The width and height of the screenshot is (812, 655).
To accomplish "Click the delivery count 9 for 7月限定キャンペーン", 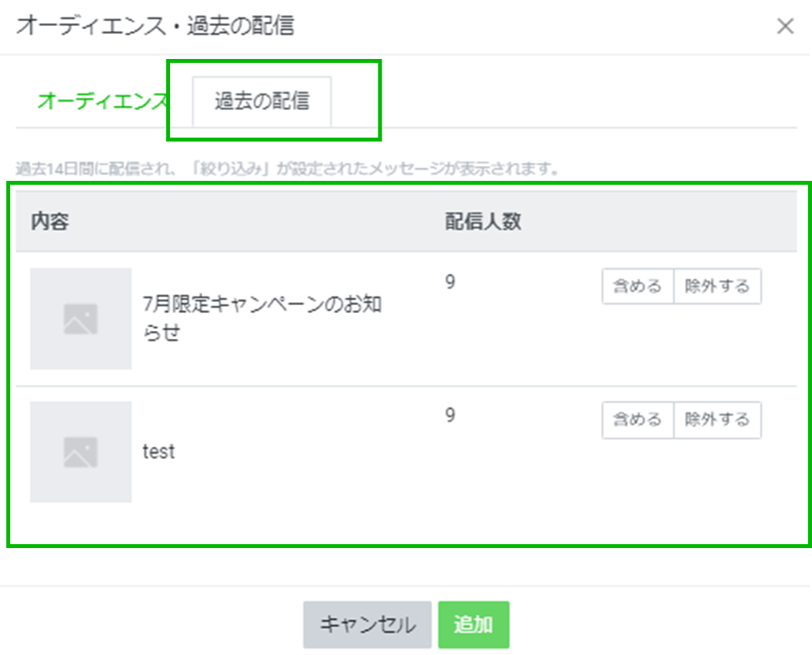I will (x=450, y=282).
